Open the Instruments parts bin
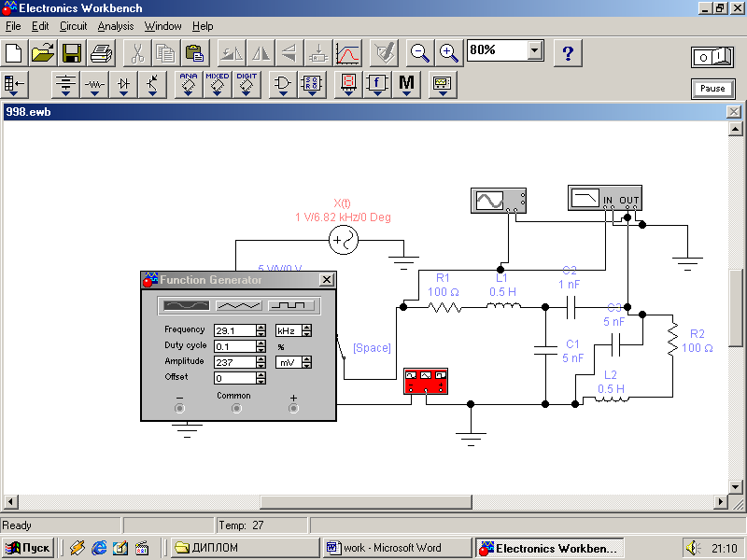 click(x=443, y=85)
